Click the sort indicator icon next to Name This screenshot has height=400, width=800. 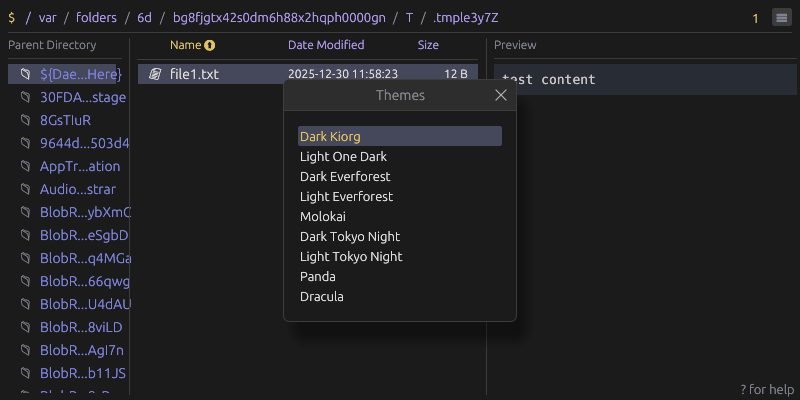coord(210,45)
